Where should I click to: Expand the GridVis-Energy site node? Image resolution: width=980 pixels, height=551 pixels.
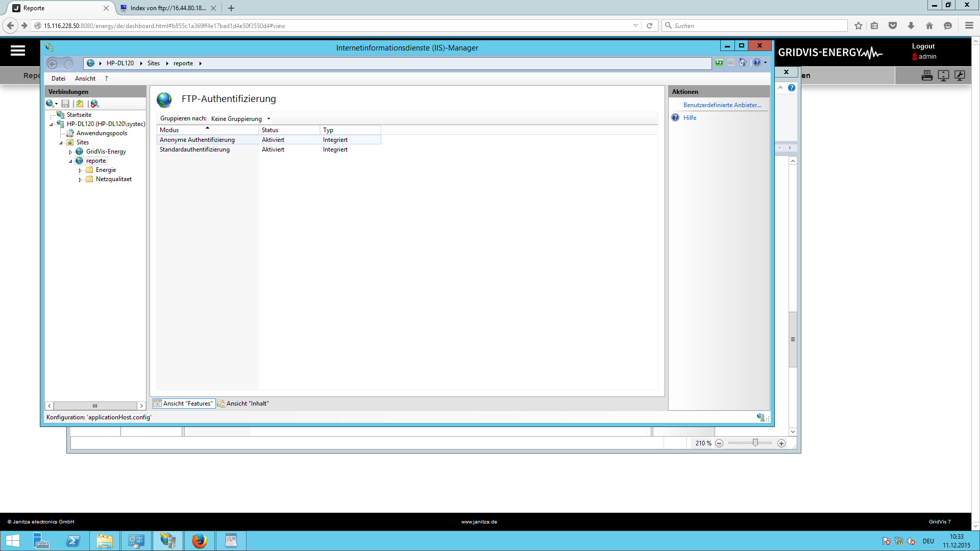(70, 152)
